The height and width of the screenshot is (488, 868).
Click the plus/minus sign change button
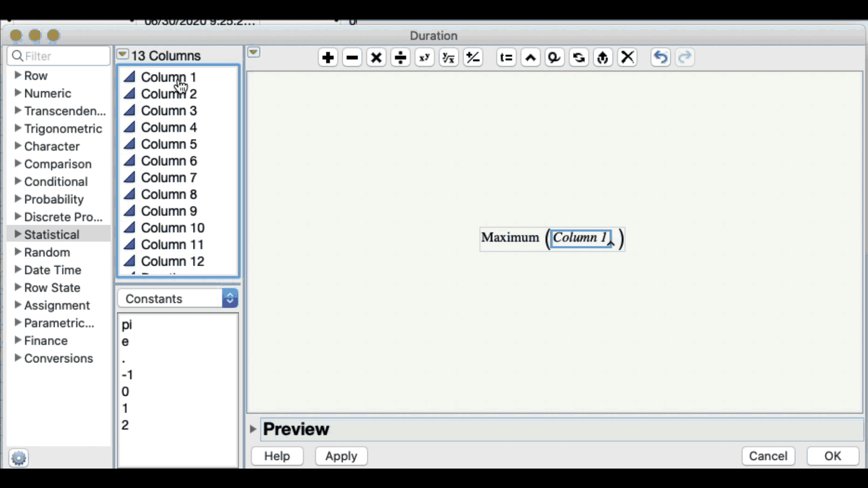473,57
